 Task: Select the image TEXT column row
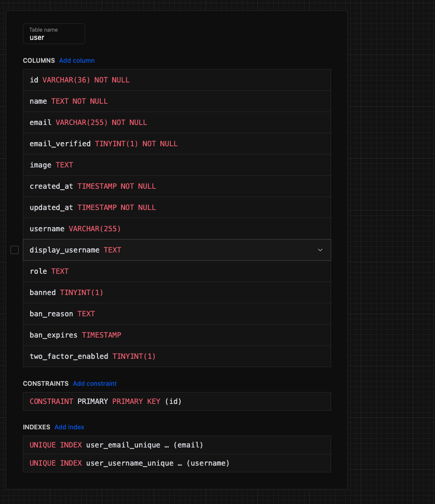176,165
